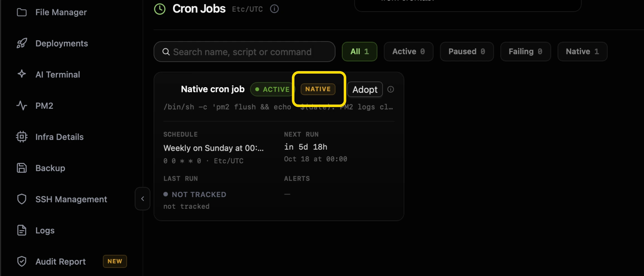Open File Manager folder icon
The width and height of the screenshot is (644, 276).
(22, 12)
